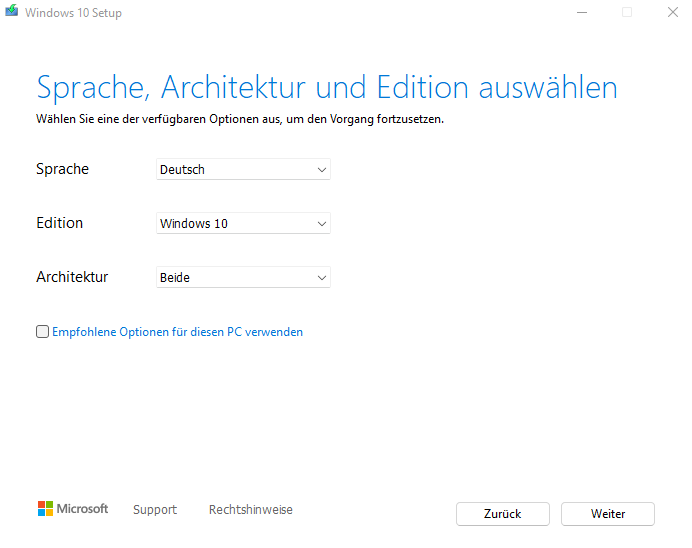692x548 pixels.
Task: Enable the recommended options for this PC checkbox
Action: (x=42, y=332)
